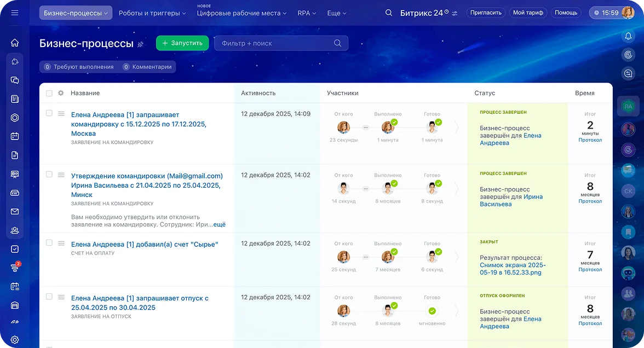Toggle the select-all checkbox in table header
Viewport: 644px width, 348px height.
49,93
